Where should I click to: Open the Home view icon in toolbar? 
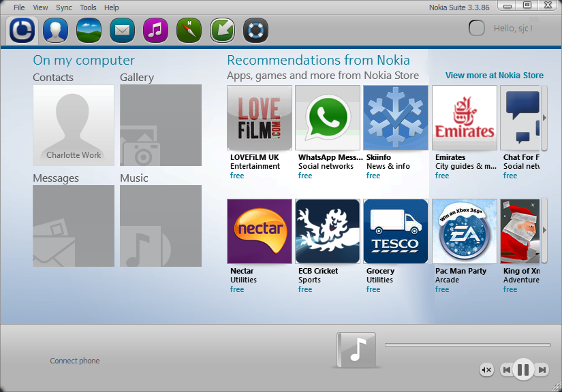click(22, 31)
